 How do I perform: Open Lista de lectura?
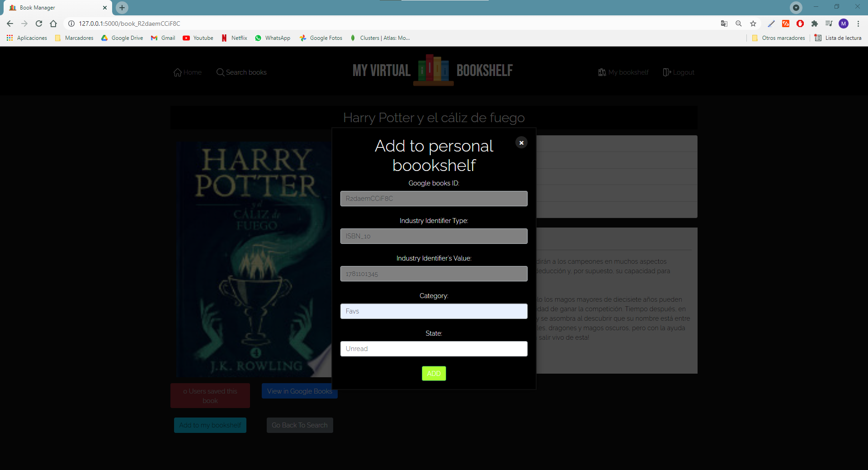tap(838, 38)
